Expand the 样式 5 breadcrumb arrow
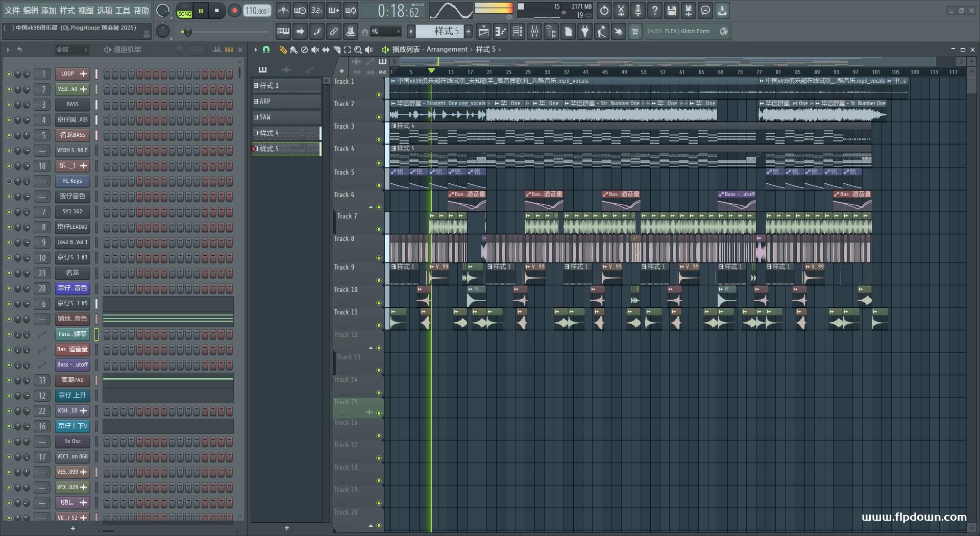The image size is (980, 536). [499, 50]
